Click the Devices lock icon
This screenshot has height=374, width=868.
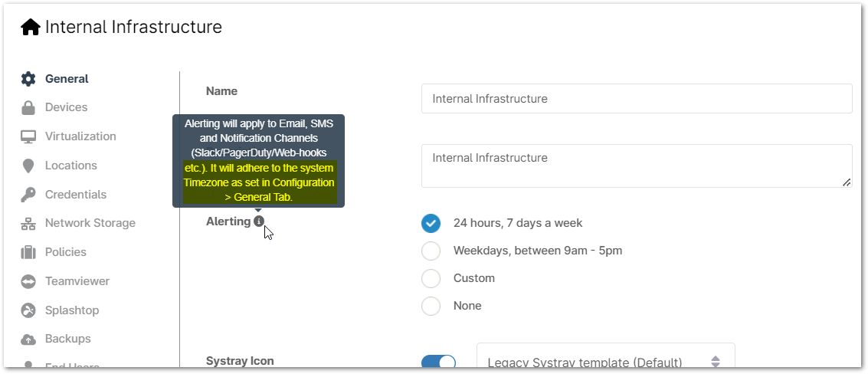(28, 108)
